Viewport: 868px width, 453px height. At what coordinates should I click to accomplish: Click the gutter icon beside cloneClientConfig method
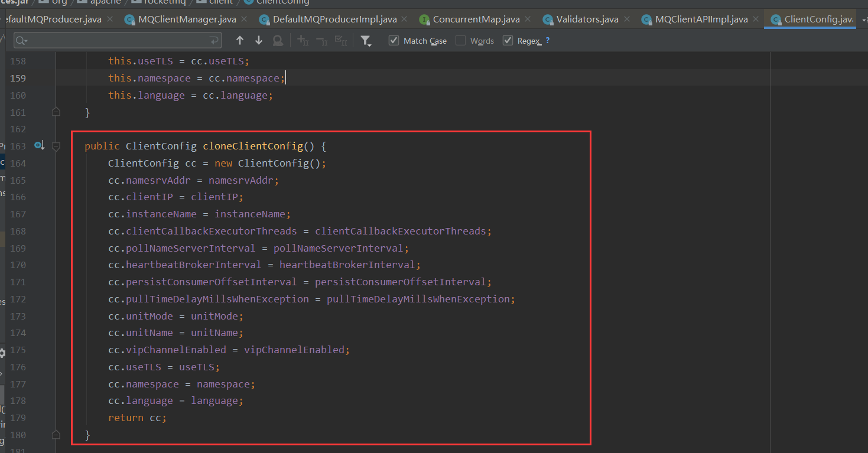tap(39, 144)
